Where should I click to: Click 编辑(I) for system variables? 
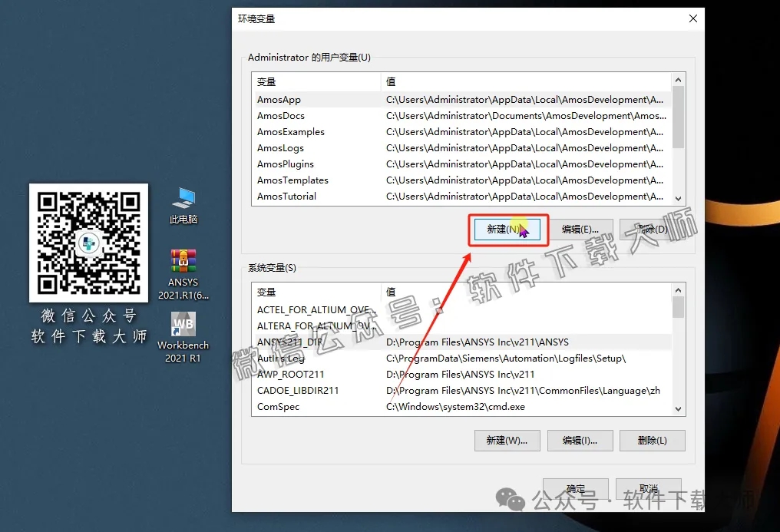pos(580,441)
